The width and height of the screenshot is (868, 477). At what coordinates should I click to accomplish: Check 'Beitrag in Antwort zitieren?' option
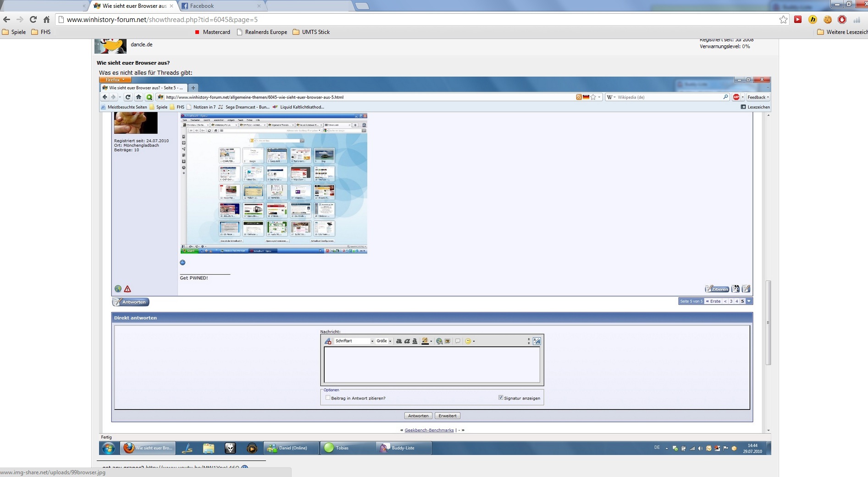tap(328, 398)
